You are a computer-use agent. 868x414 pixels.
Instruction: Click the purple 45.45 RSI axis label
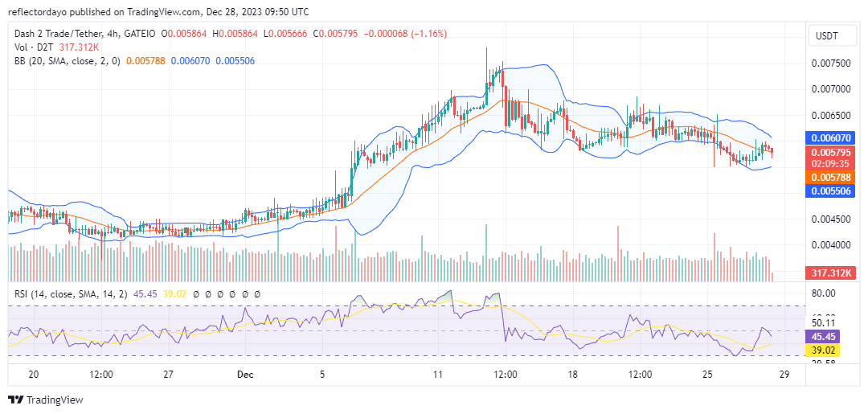tap(825, 336)
